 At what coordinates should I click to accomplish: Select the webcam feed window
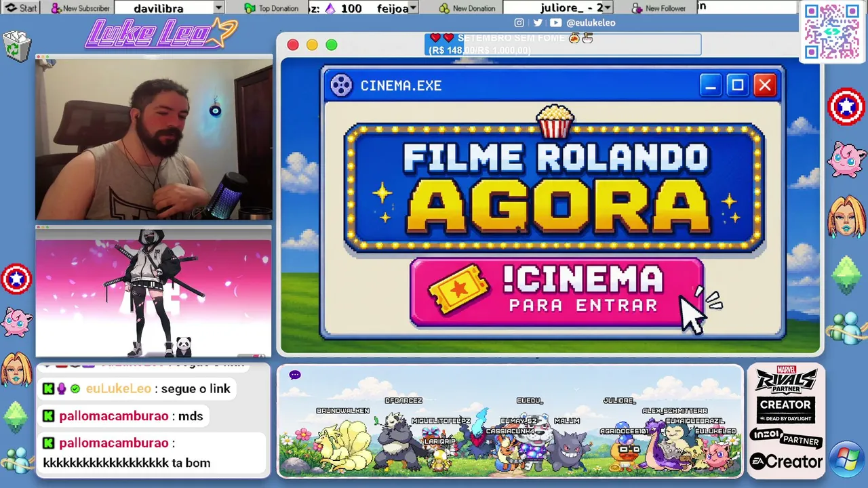154,138
